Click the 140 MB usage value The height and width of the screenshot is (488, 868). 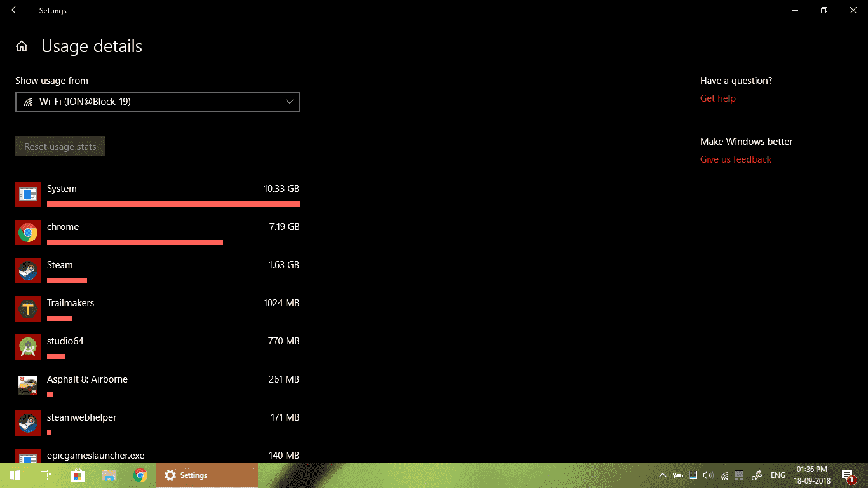point(284,456)
